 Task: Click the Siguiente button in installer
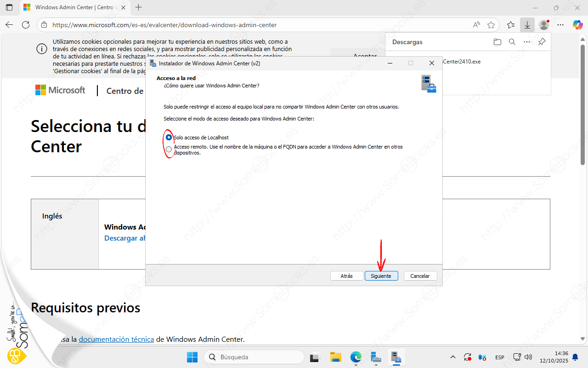pos(381,276)
